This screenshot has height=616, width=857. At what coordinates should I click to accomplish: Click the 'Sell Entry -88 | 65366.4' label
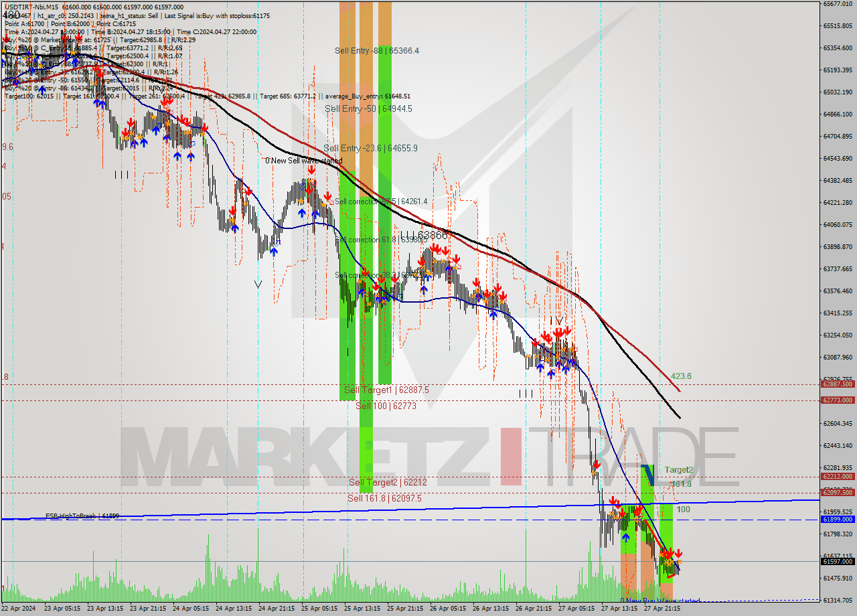[x=377, y=51]
